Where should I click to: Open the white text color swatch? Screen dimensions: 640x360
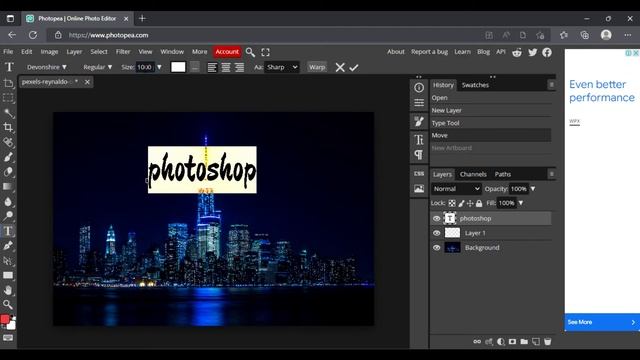(178, 67)
